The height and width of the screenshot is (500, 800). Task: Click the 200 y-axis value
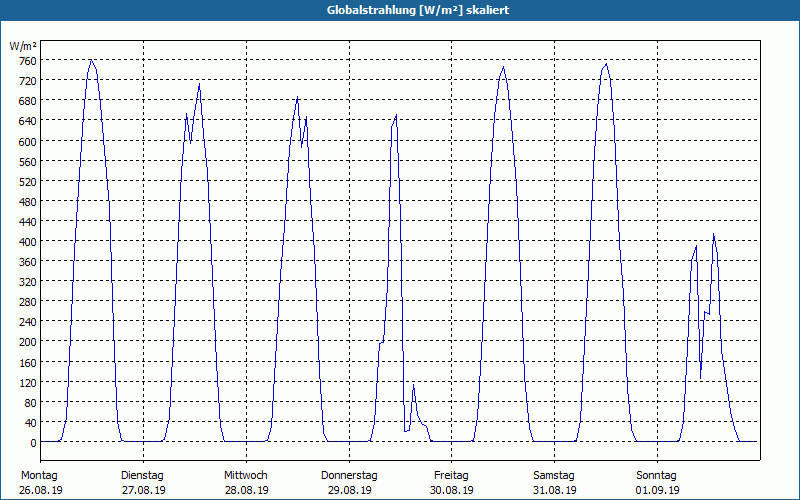tap(28, 342)
